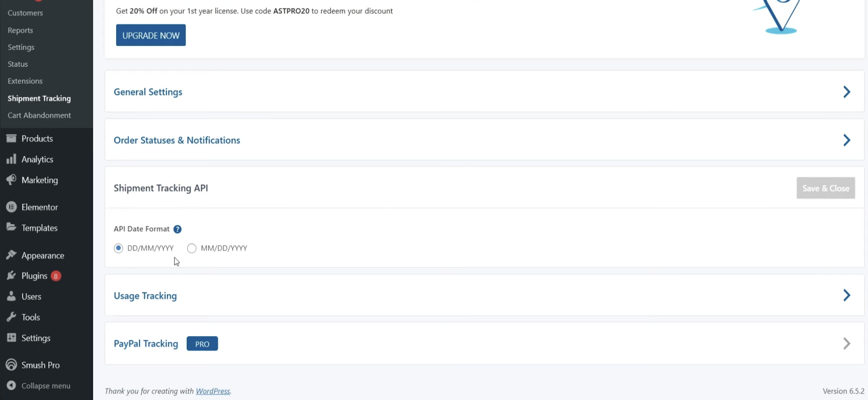Image resolution: width=868 pixels, height=400 pixels.
Task: Open Cart Abandonment submenu item
Action: 39,115
